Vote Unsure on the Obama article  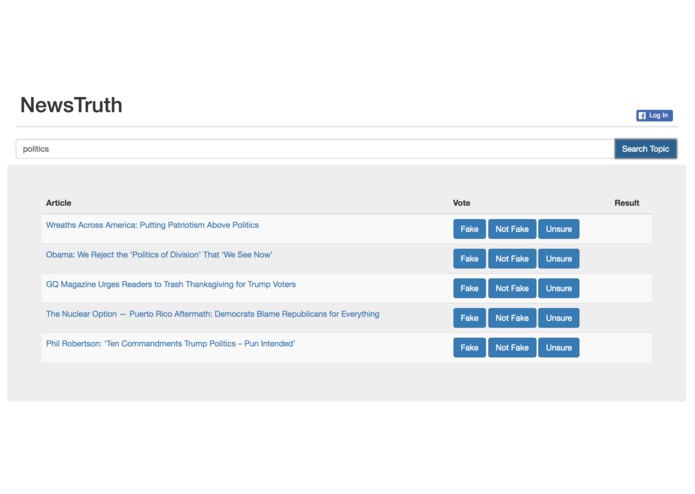pos(558,259)
